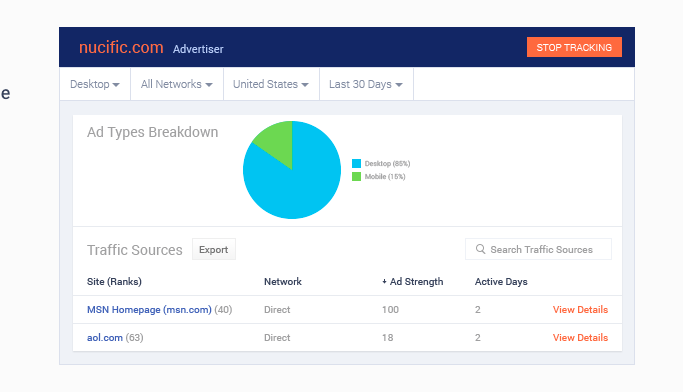
Task: Focus the Search Traffic Sources field
Action: pyautogui.click(x=538, y=249)
